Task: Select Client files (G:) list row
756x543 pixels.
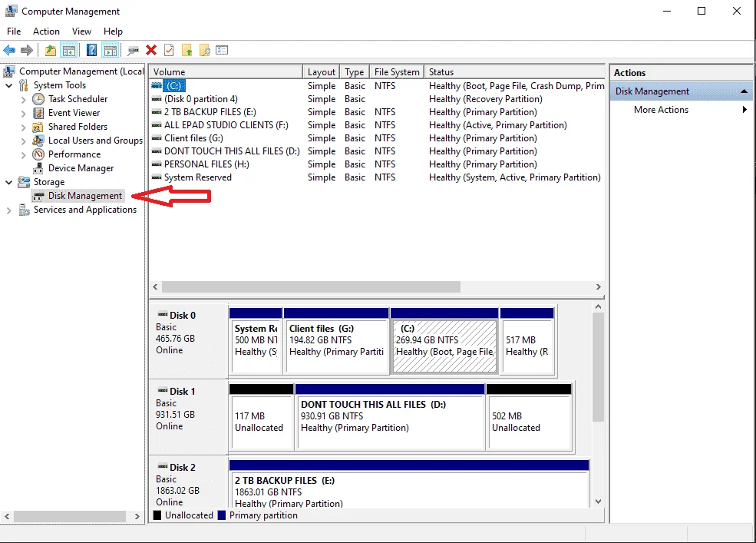Action: pyautogui.click(x=377, y=138)
